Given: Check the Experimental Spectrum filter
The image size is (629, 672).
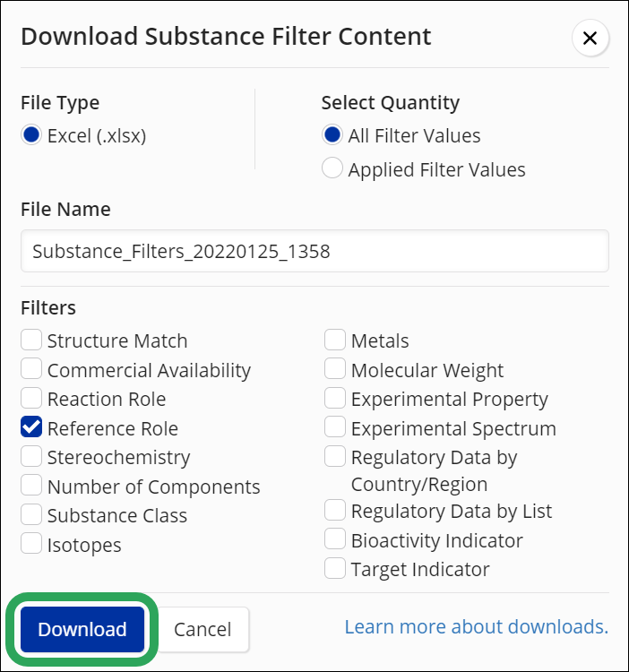Looking at the screenshot, I should 335,427.
